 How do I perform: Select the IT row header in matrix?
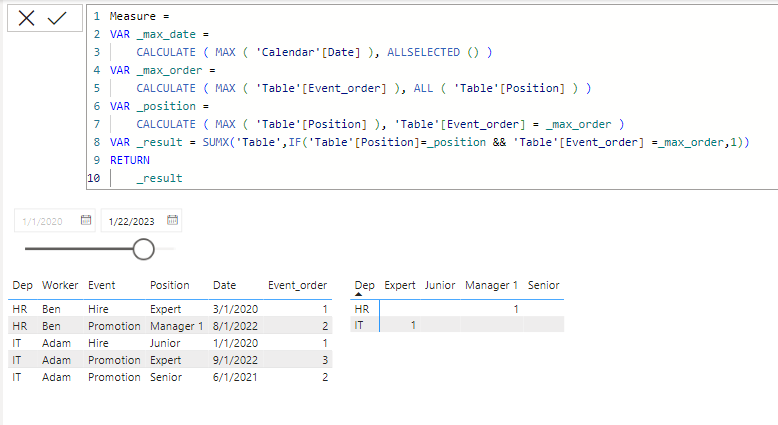(359, 325)
